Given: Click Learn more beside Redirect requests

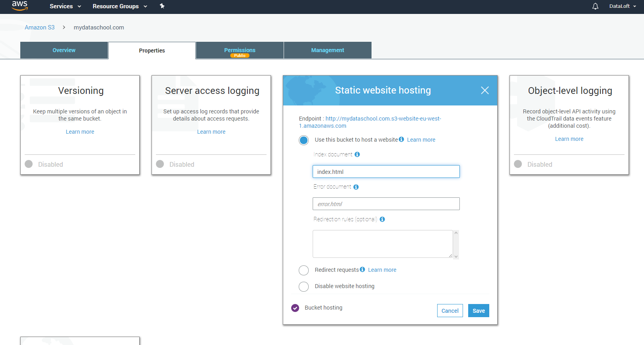Looking at the screenshot, I should click(382, 270).
